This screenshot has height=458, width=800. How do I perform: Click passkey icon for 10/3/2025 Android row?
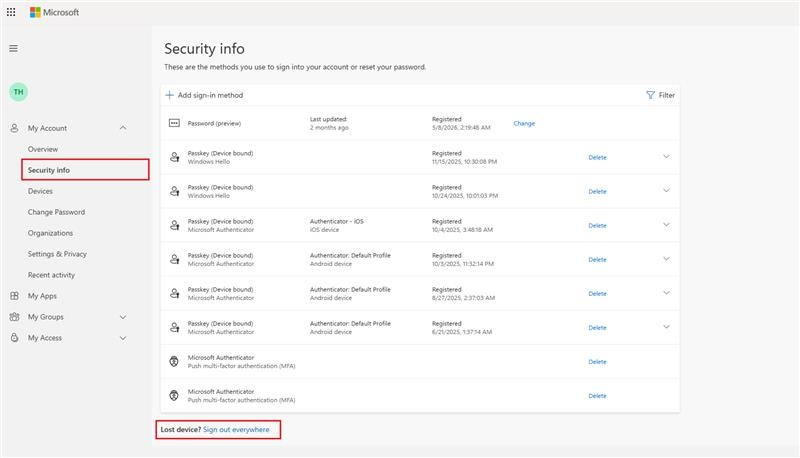click(174, 259)
